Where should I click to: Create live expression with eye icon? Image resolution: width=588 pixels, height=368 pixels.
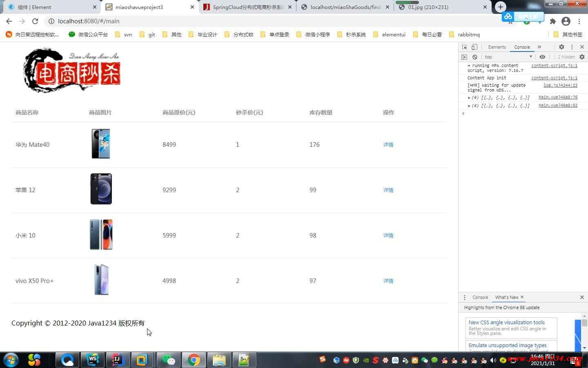click(542, 57)
